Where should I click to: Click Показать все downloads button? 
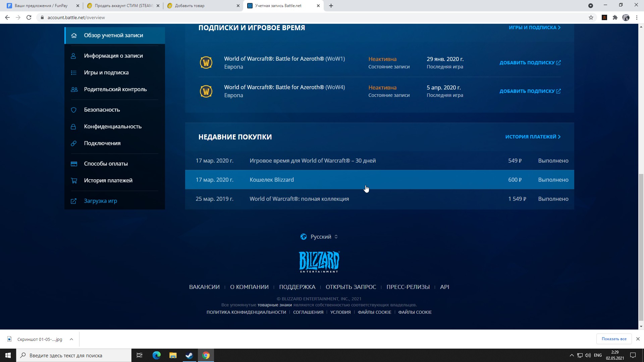pyautogui.click(x=614, y=339)
